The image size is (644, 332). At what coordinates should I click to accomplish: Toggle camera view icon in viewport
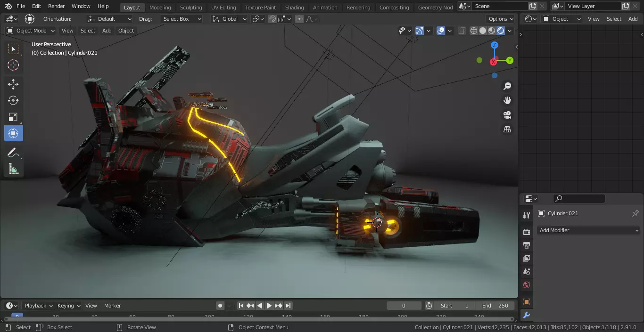click(x=507, y=115)
